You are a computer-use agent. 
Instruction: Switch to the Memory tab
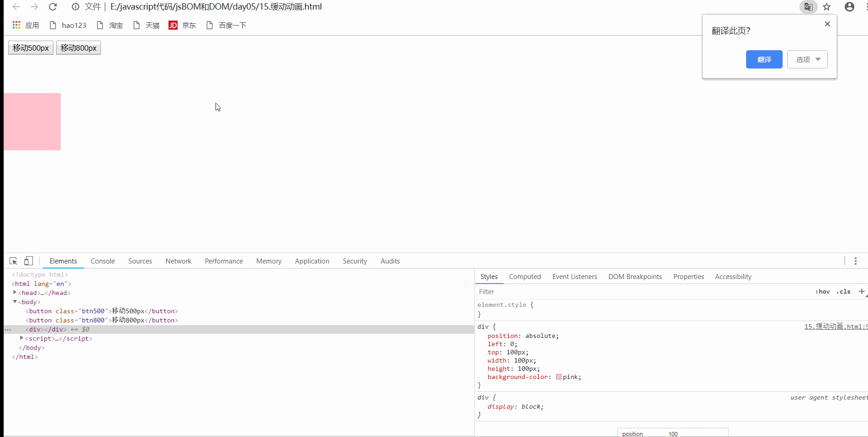tap(269, 261)
